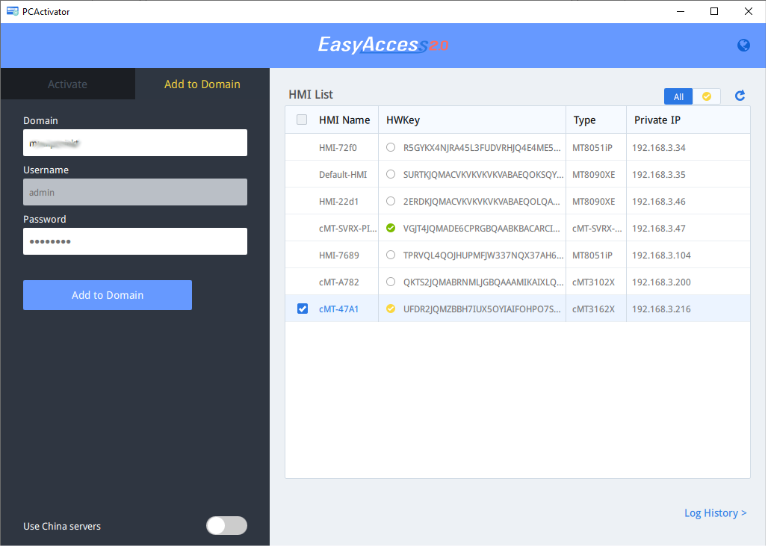Select HMI-7689 name cell
Viewport: 766px width, 546px height.
[x=339, y=255]
